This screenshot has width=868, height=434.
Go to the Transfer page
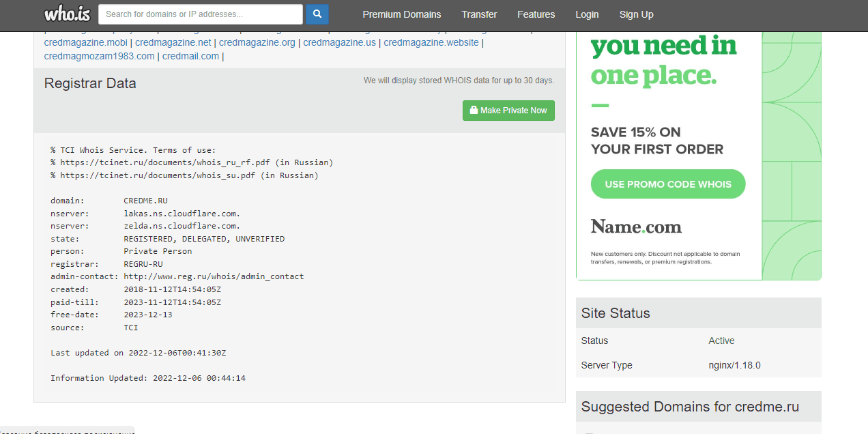[x=479, y=14]
